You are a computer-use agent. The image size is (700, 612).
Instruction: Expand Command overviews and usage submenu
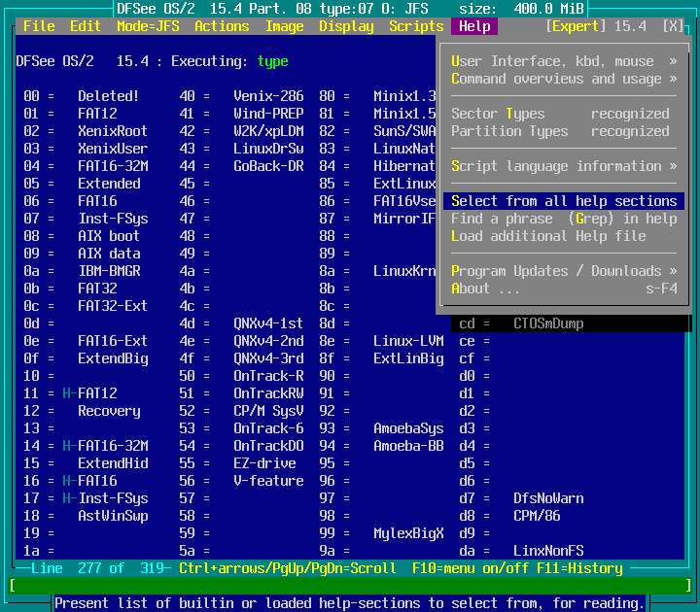[564, 79]
